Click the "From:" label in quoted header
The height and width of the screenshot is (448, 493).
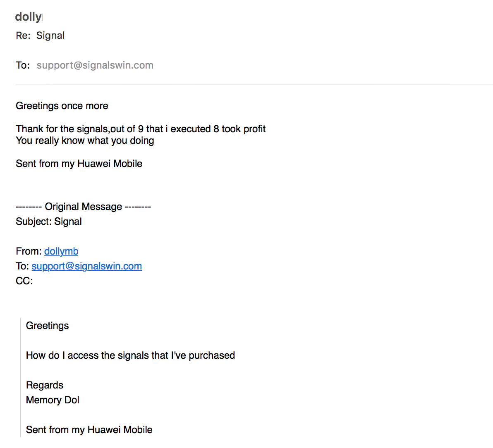point(29,251)
